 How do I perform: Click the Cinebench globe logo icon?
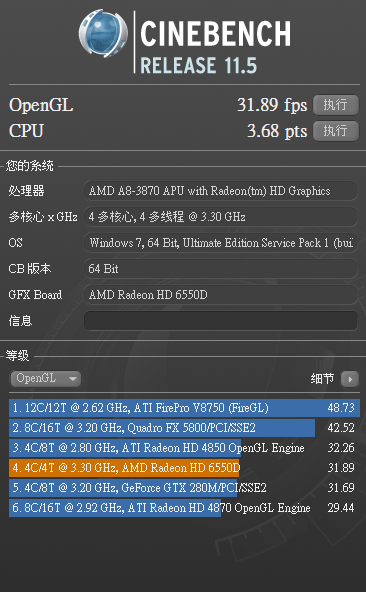pos(103,33)
